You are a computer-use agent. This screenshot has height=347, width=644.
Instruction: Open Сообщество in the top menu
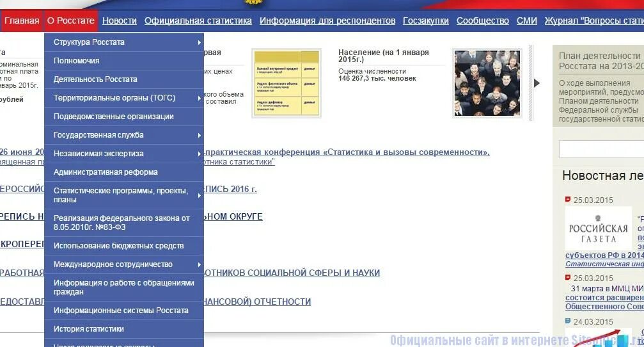(x=483, y=20)
